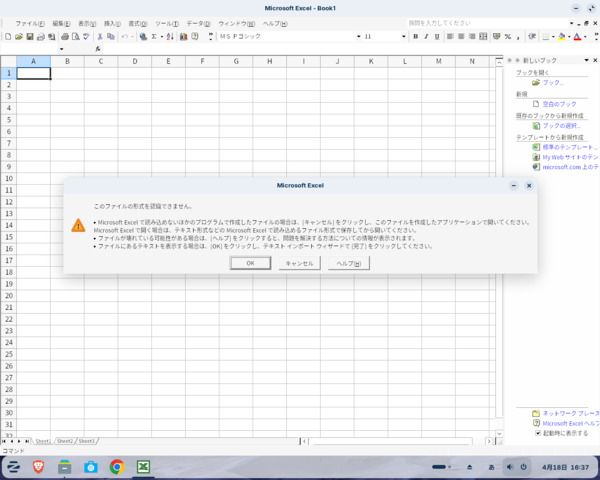This screenshot has width=600, height=480.
Task: Open the font name dropdown
Action: (359, 36)
